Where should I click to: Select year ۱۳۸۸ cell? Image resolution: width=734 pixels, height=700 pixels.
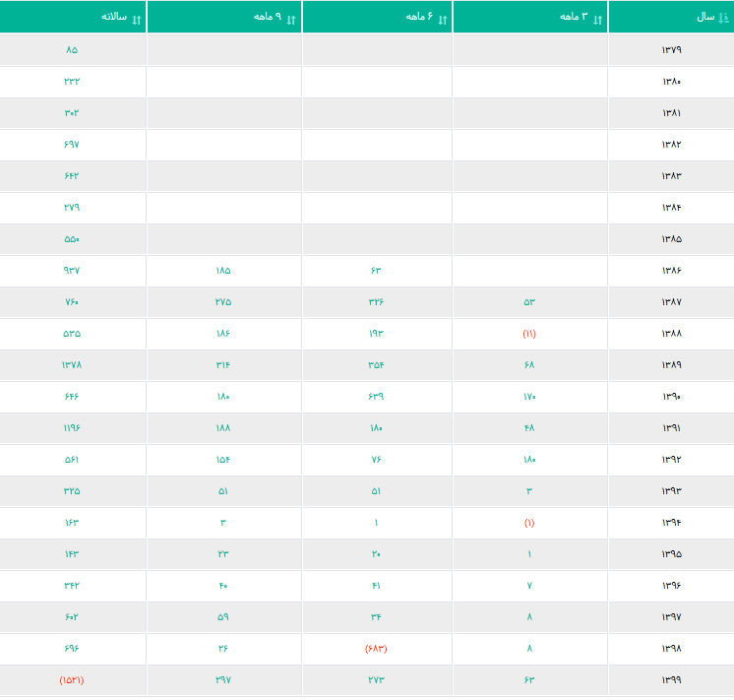click(x=671, y=333)
